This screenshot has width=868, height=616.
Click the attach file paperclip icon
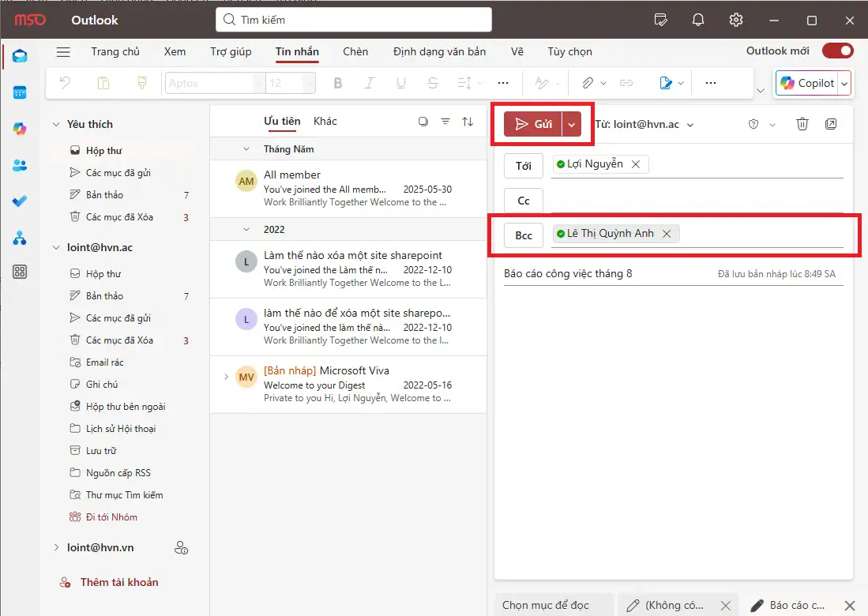[x=587, y=83]
